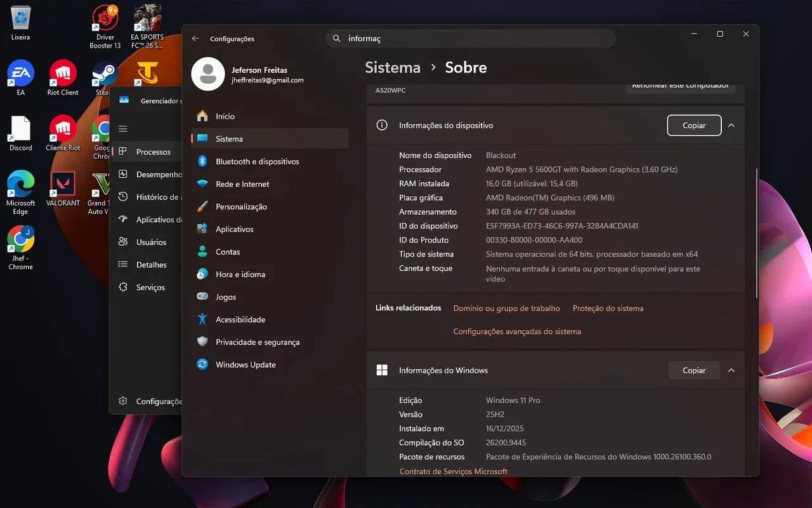
Task: Open Microsoft Edge desktop shortcut
Action: (x=20, y=193)
